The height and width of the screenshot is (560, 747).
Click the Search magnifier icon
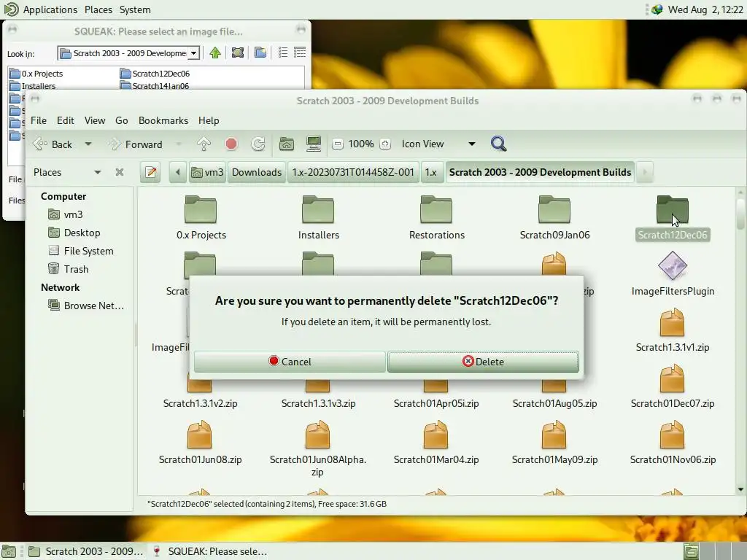pyautogui.click(x=498, y=144)
